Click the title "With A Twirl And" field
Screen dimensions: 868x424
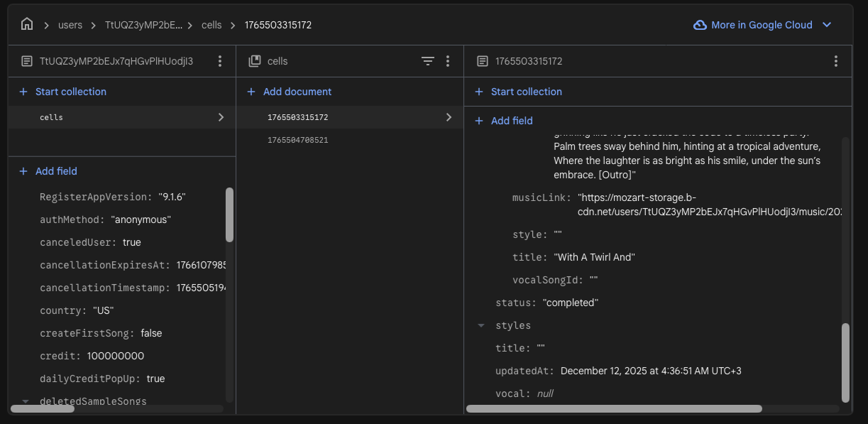pyautogui.click(x=573, y=257)
